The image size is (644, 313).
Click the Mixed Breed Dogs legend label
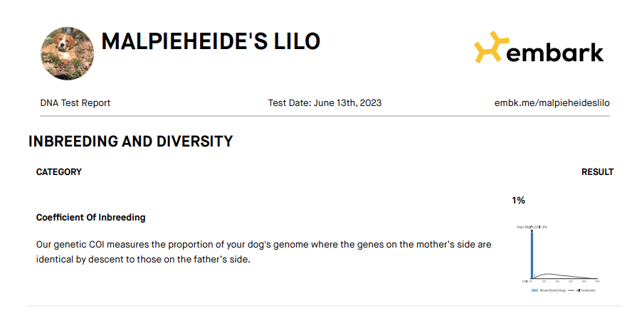click(x=551, y=291)
